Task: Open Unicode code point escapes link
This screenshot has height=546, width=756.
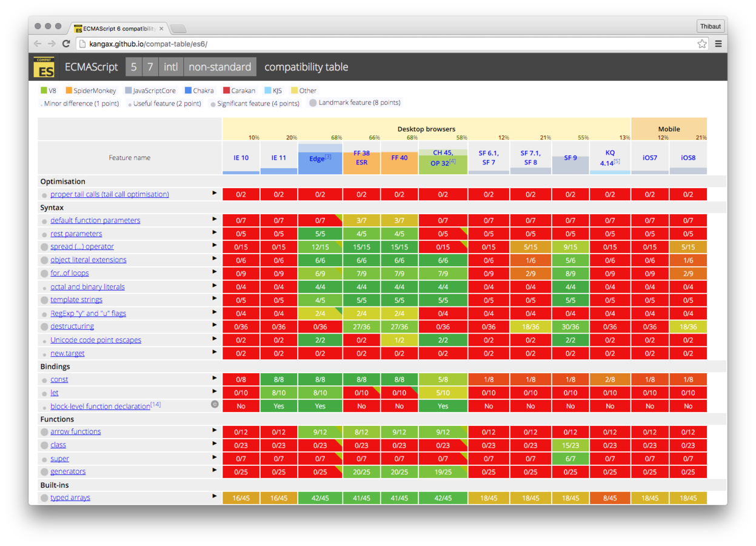Action: [x=96, y=340]
